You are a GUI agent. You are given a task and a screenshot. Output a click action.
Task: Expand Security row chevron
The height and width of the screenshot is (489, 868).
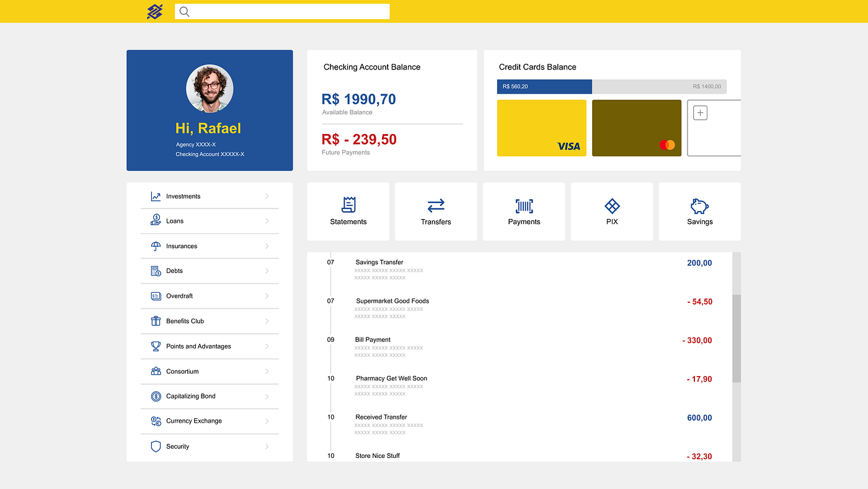pyautogui.click(x=267, y=447)
